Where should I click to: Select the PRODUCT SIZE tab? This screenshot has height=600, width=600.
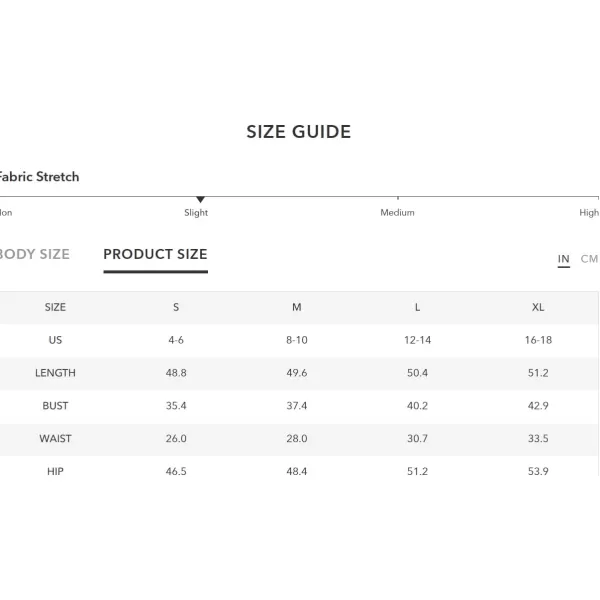pyautogui.click(x=155, y=254)
